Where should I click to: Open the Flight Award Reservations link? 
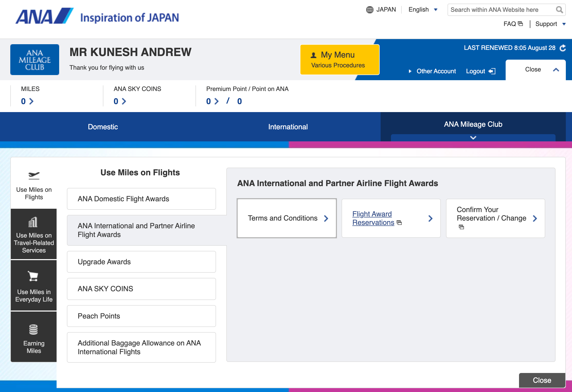[373, 218]
